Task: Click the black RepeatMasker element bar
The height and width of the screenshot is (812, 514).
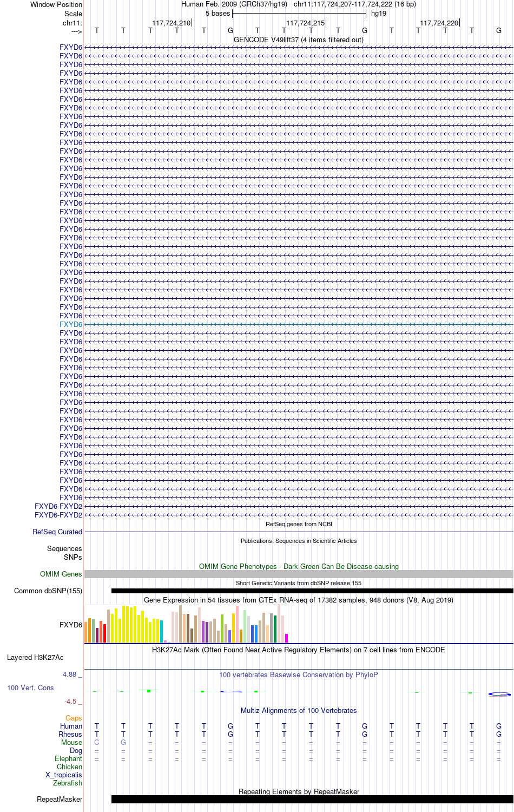Action: (312, 799)
